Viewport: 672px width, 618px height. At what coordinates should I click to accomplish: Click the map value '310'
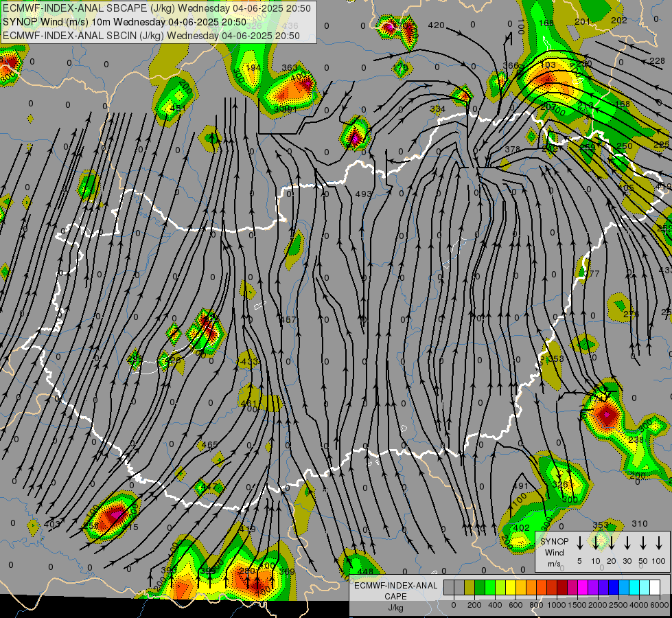[640, 524]
